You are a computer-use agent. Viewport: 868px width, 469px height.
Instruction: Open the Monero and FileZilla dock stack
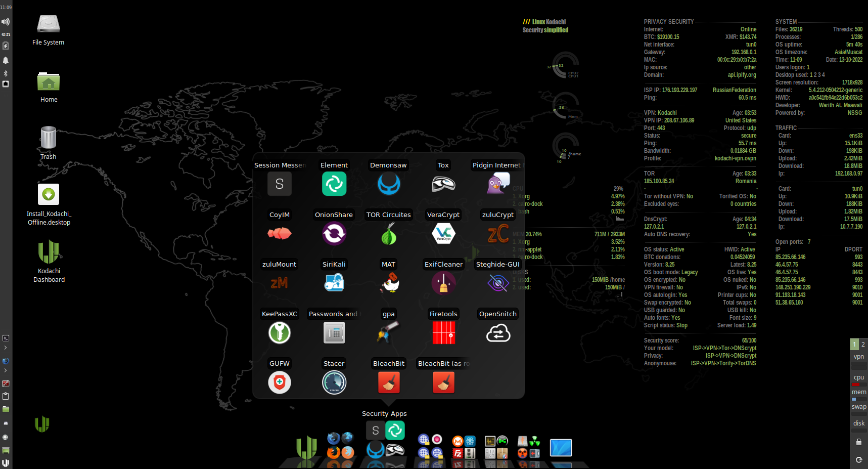point(464,447)
